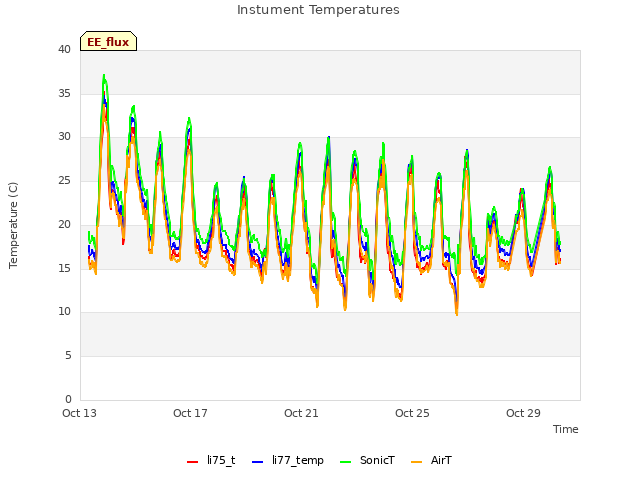Click the Oct 13 x-axis tick label

coord(79,413)
